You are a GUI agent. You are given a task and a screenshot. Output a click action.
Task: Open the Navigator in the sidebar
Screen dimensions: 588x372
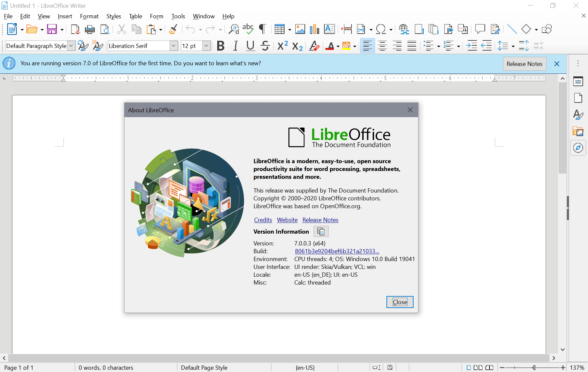578,148
